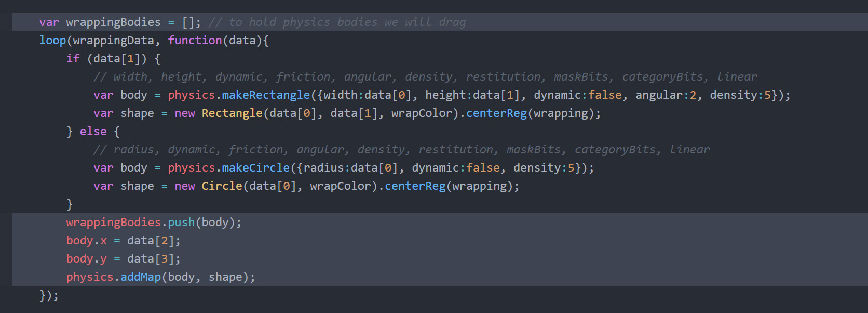868x313 pixels.
Task: Click 'wrapColor' in the Rectangle line
Action: [x=422, y=113]
